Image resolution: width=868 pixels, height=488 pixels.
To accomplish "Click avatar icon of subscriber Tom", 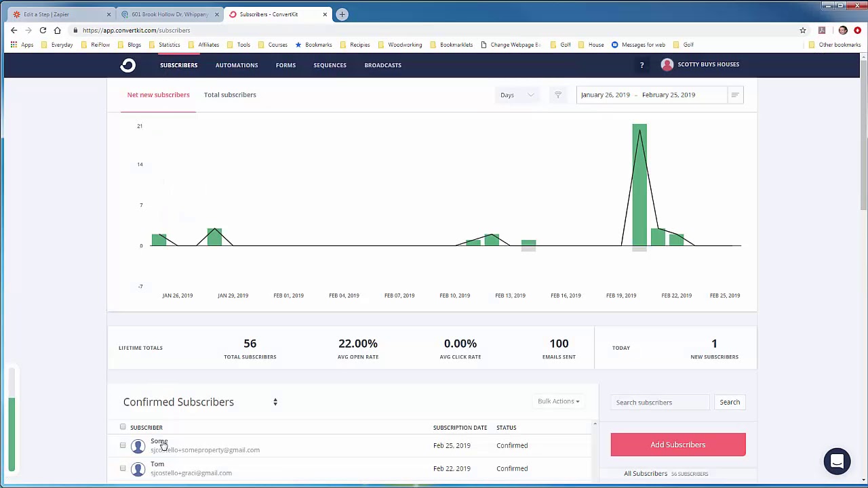I will tap(138, 469).
